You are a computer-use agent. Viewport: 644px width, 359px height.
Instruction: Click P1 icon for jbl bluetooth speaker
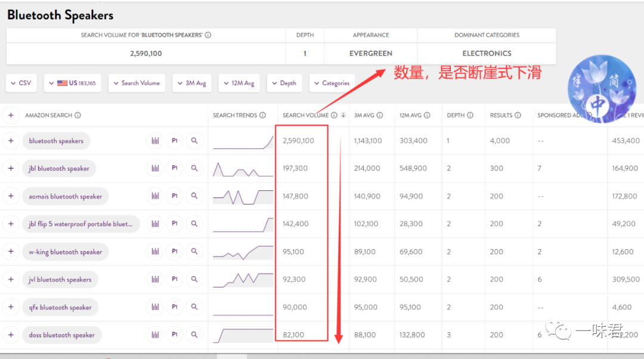175,168
